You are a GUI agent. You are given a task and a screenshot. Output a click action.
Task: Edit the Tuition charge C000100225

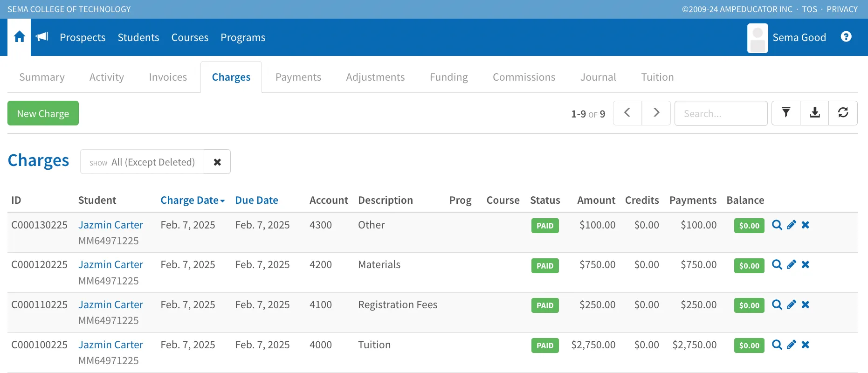792,345
